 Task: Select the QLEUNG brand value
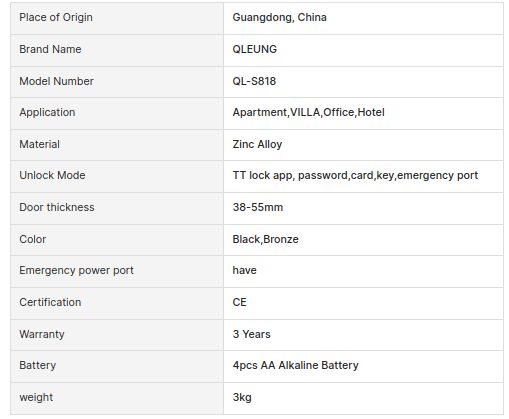click(x=255, y=49)
